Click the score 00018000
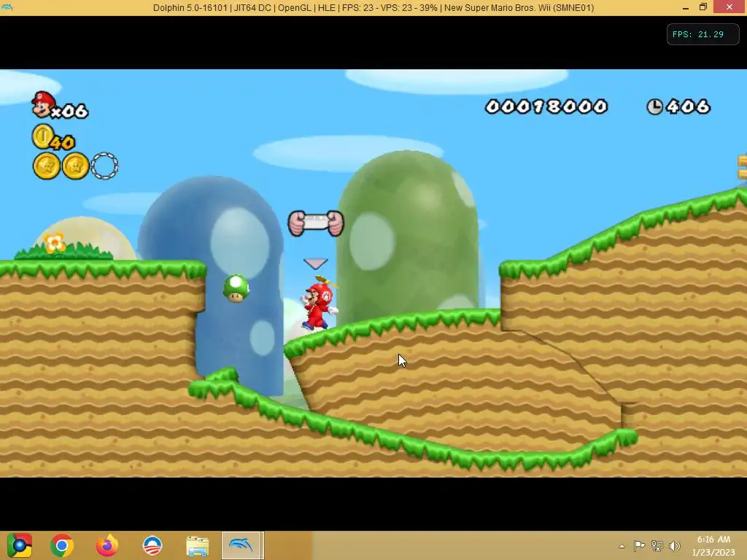Viewport: 747px width, 560px height. [546, 106]
